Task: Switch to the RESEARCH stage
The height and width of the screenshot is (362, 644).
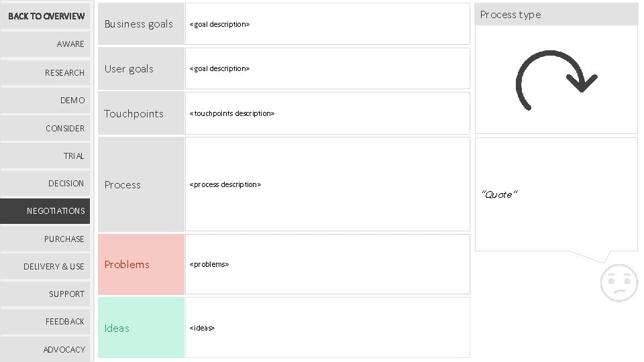Action: 46,72
